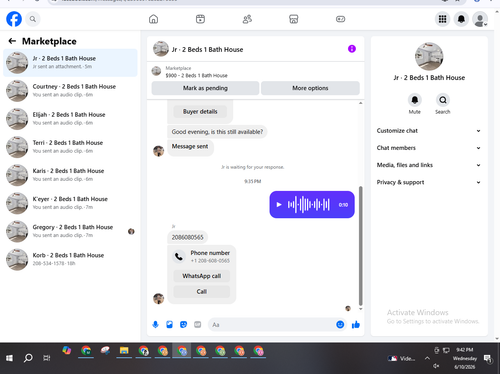Click the 2086080565 message bubble
Viewport: 500px width, 374px height.
(187, 237)
